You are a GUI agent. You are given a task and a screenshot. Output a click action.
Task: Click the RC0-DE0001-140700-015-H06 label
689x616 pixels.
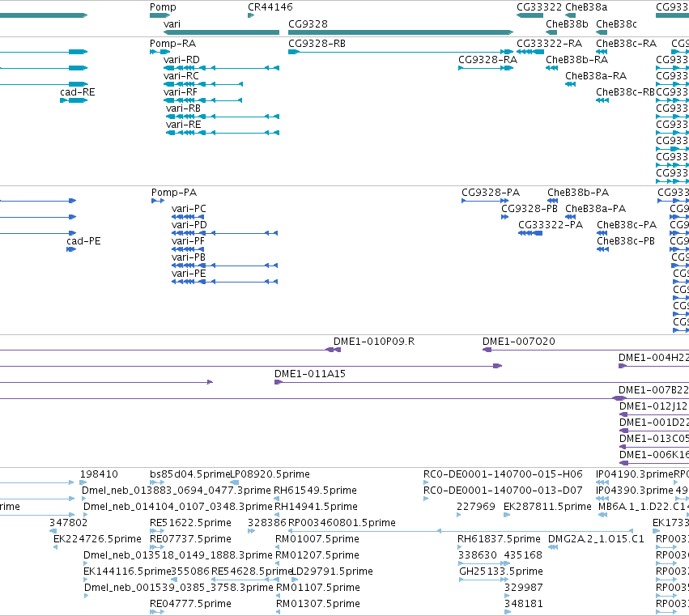pyautogui.click(x=503, y=474)
